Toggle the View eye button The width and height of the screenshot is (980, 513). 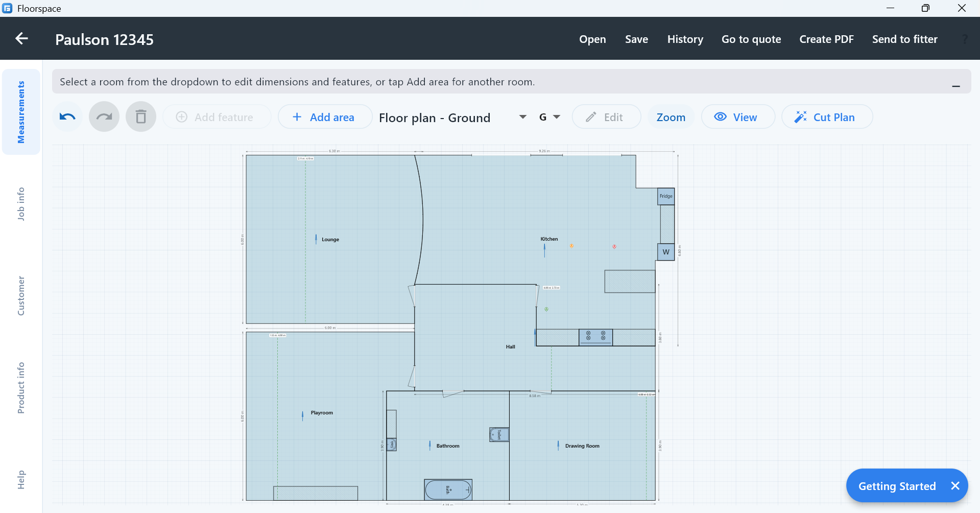[738, 117]
